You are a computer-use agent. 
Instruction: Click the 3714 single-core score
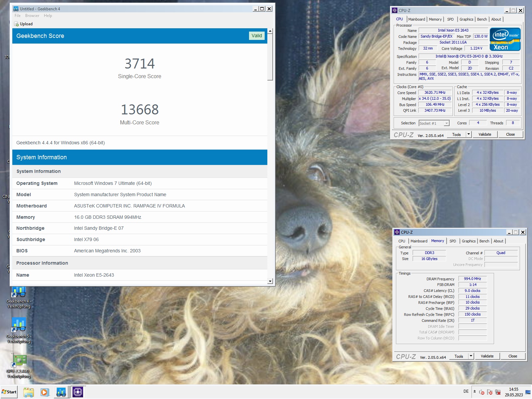(140, 64)
